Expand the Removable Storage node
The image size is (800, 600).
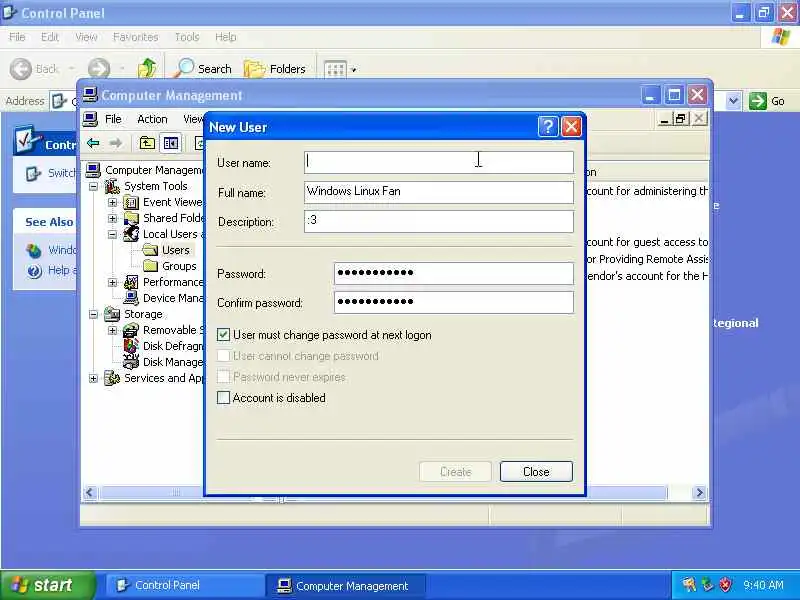112,330
